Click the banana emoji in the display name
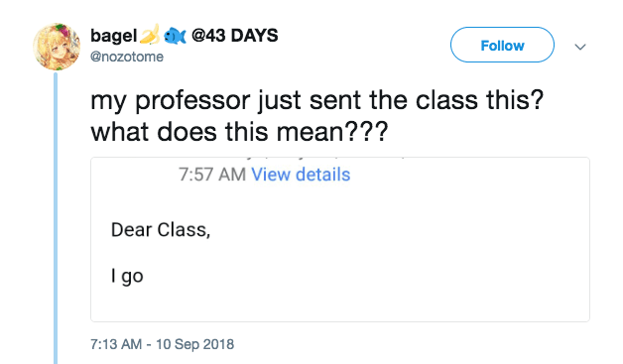 coord(150,35)
